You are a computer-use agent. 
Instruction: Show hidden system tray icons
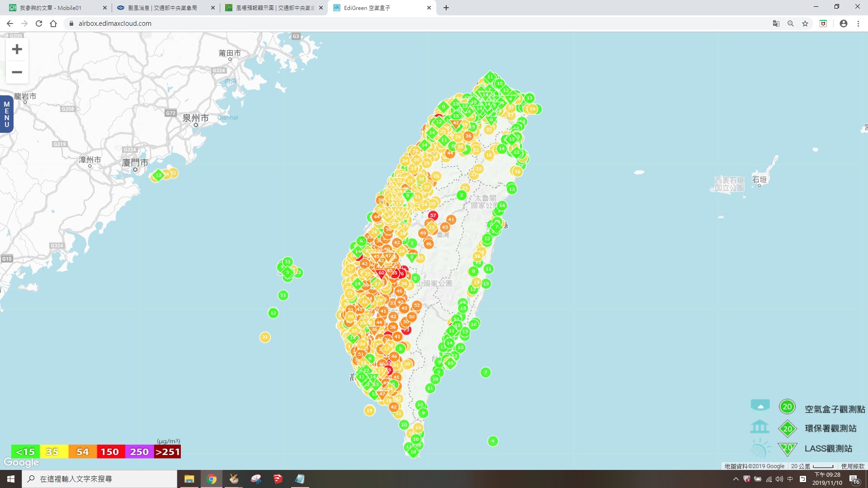pyautogui.click(x=736, y=479)
